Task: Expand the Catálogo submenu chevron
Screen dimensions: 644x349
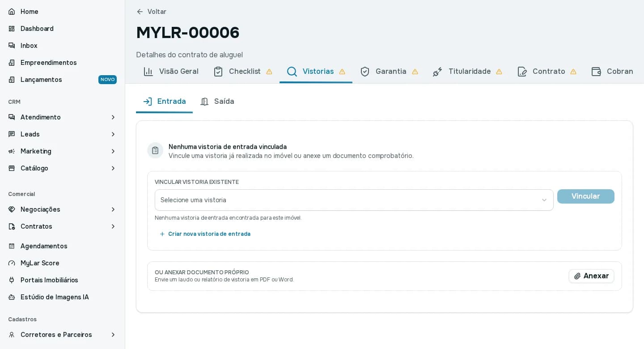Action: point(113,168)
